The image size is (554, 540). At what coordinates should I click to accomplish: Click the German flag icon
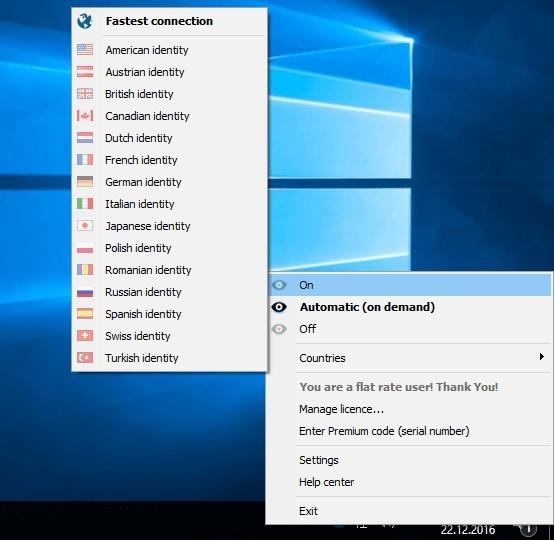click(85, 182)
